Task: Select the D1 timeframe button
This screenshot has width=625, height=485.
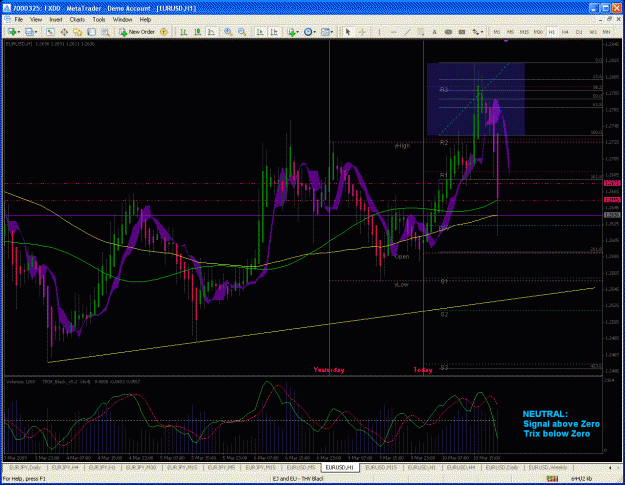Action: [x=579, y=32]
